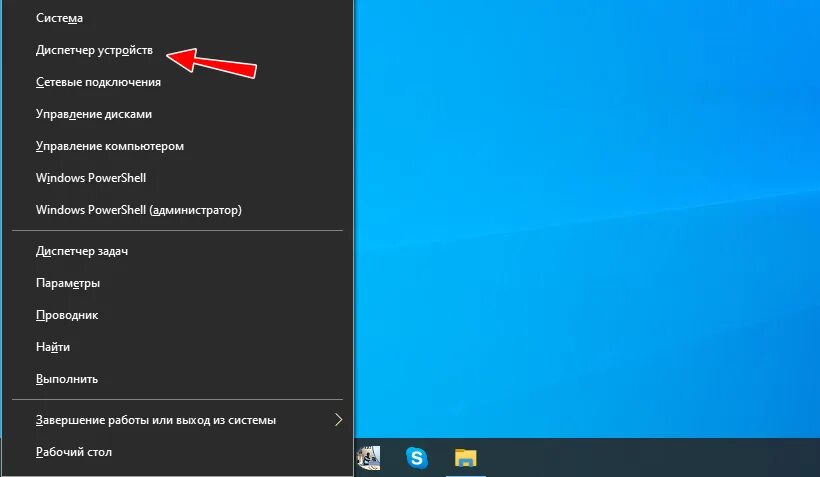Open File Explorer folder taskbar icon

(x=465, y=458)
